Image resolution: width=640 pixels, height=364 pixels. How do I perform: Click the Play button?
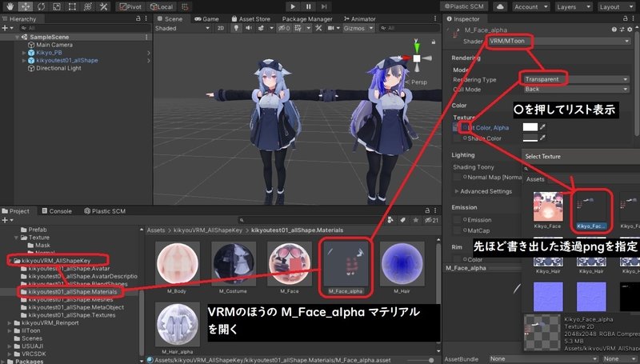click(x=293, y=6)
